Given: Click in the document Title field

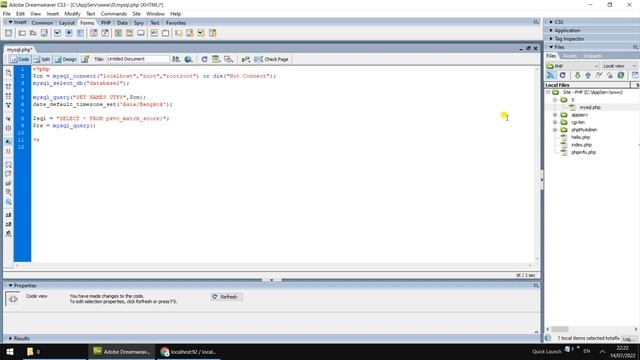Looking at the screenshot, I should tap(138, 59).
